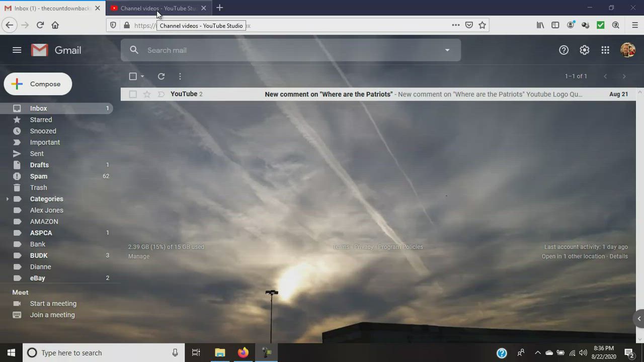
Task: Click the Compose button
Action: 38,84
